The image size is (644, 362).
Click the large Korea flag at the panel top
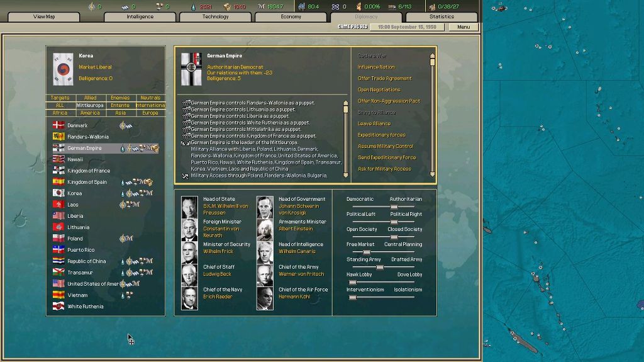click(64, 69)
